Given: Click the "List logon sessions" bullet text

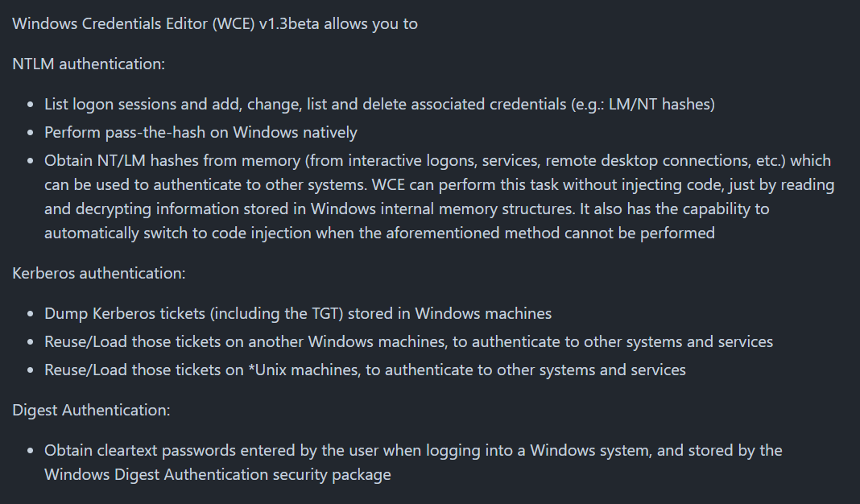Looking at the screenshot, I should point(106,104).
